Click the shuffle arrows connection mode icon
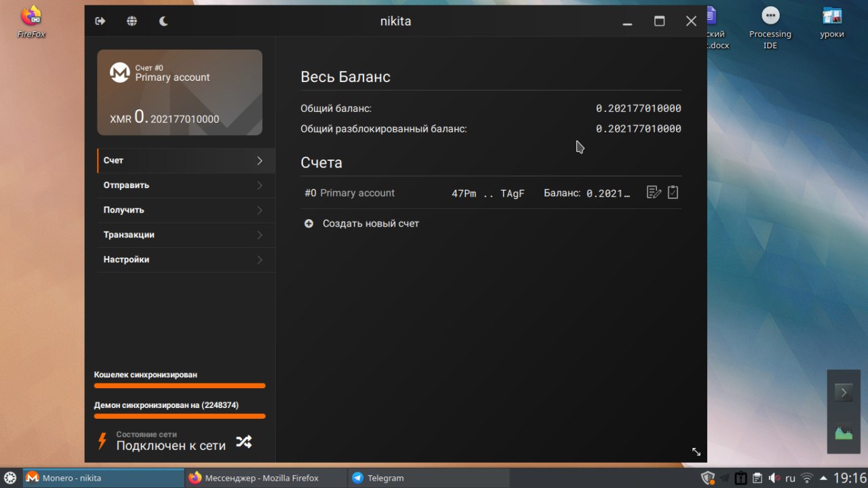Screen dimensions: 868x488 coord(243,442)
